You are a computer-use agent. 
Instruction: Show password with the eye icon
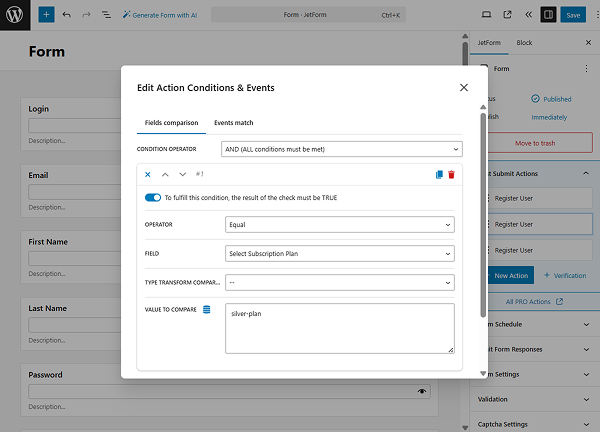422,391
